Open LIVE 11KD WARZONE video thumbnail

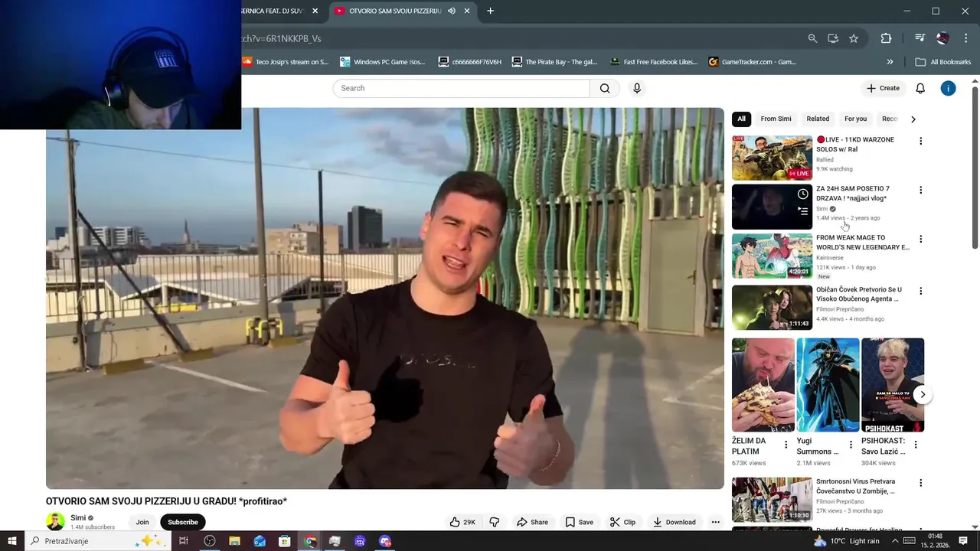(x=772, y=158)
